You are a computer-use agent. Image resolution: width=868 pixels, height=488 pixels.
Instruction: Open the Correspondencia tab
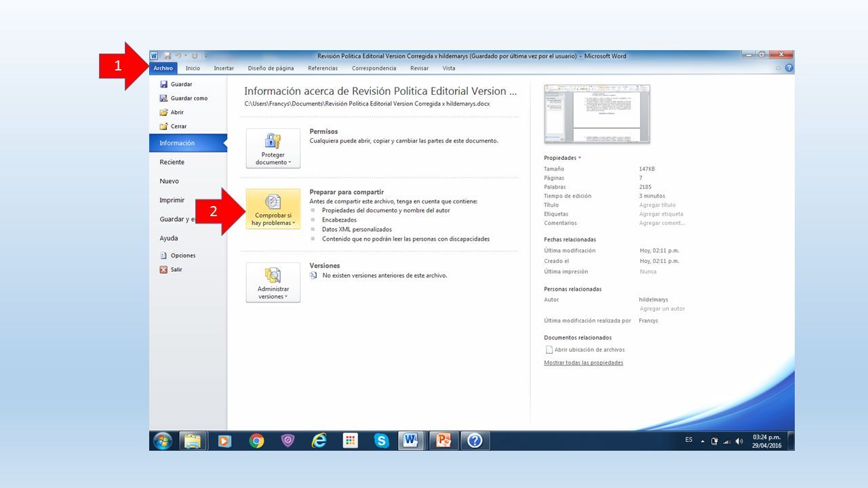pyautogui.click(x=374, y=68)
